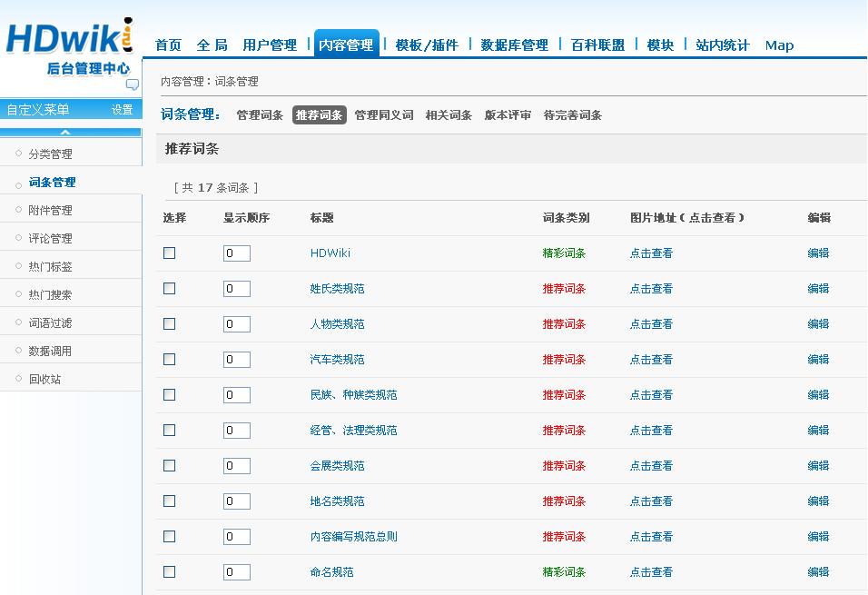The image size is (868, 595).
Task: Click the display order field for 命名规范
Action: (x=237, y=572)
